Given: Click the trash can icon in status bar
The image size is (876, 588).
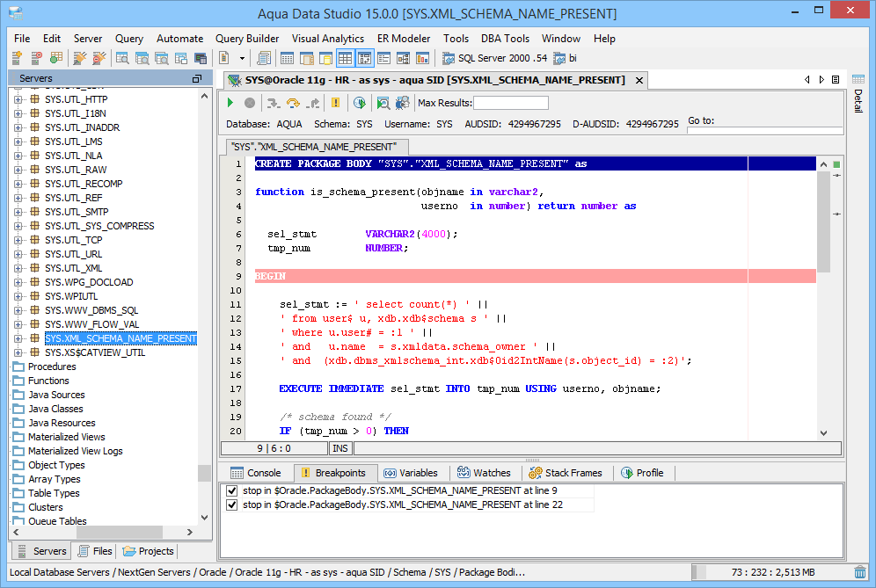Looking at the screenshot, I should tap(860, 572).
